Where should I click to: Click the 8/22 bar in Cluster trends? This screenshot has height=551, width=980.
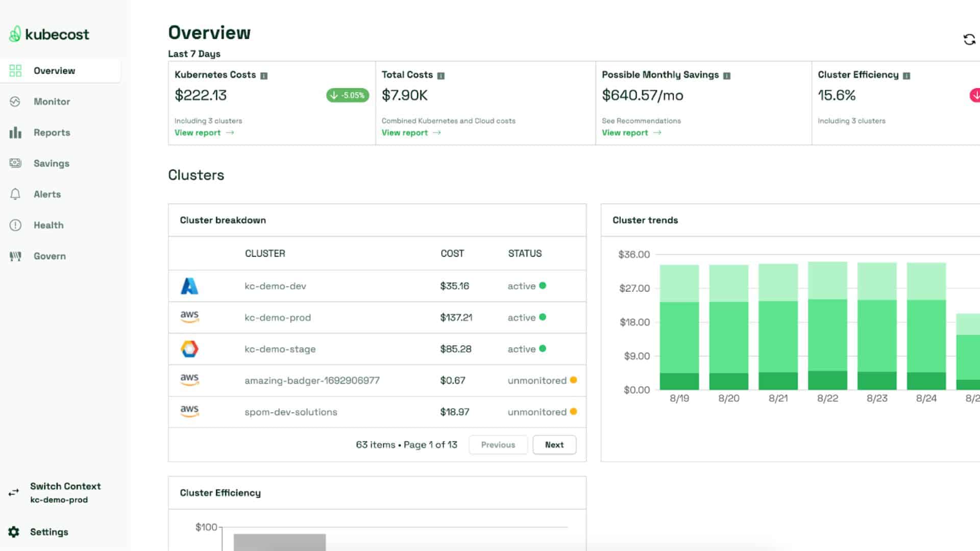(827, 327)
